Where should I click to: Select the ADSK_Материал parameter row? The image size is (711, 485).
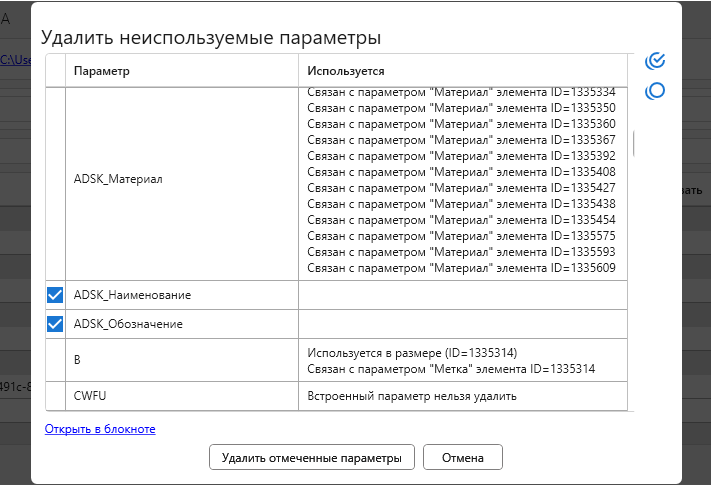pos(118,180)
